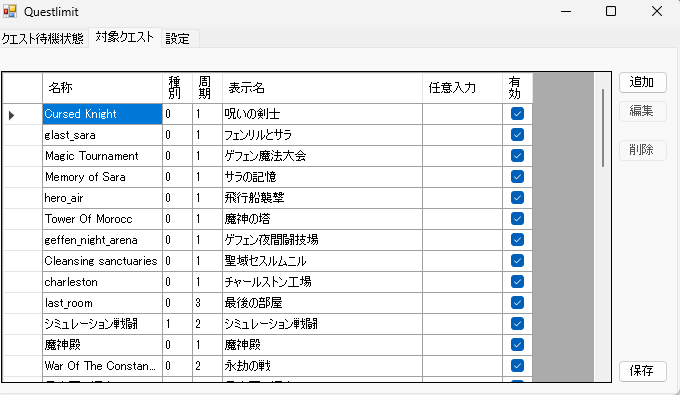Toggle the 魔神殿 有効 checkbox
The height and width of the screenshot is (395, 680).
517,345
